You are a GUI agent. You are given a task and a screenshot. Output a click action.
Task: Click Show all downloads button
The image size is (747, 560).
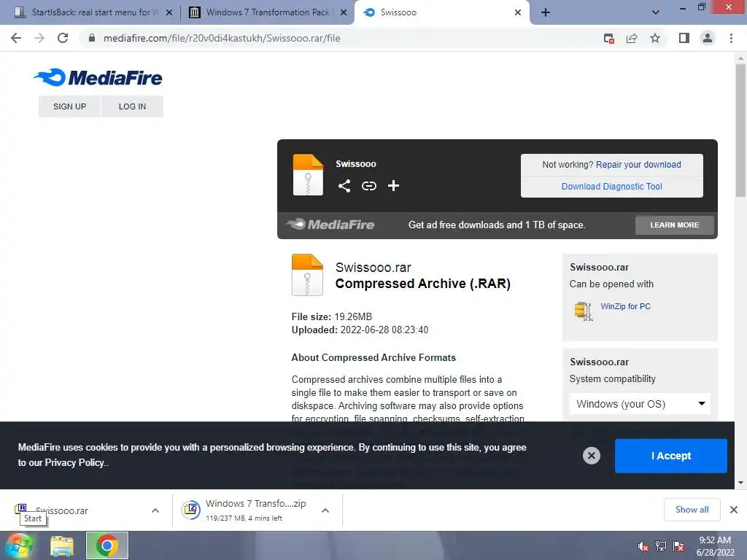[x=692, y=510]
